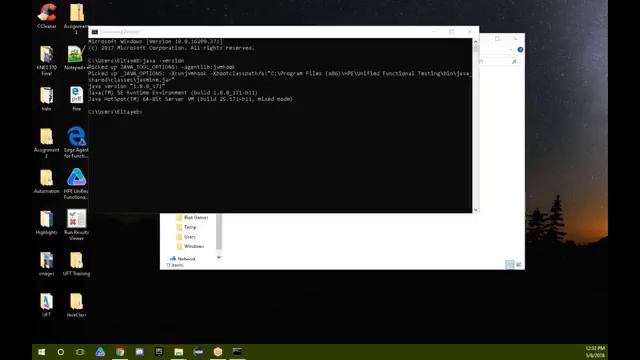Click the items count in Explorer status bar
The image size is (640, 360).
click(x=175, y=265)
